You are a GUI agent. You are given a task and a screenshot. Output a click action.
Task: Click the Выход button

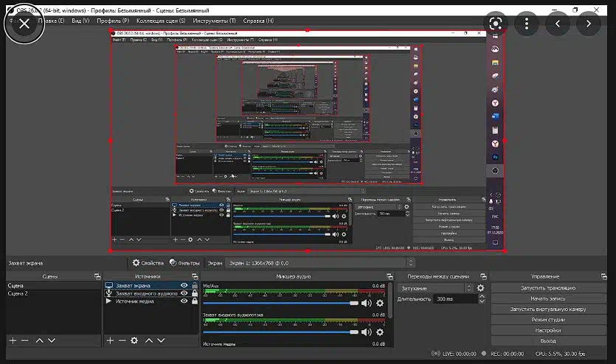coord(548,341)
